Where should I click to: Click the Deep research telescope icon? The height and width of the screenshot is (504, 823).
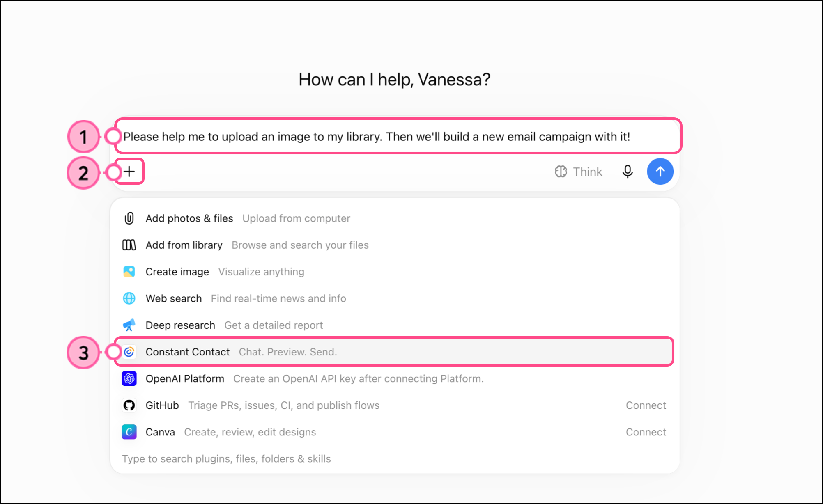tap(129, 325)
